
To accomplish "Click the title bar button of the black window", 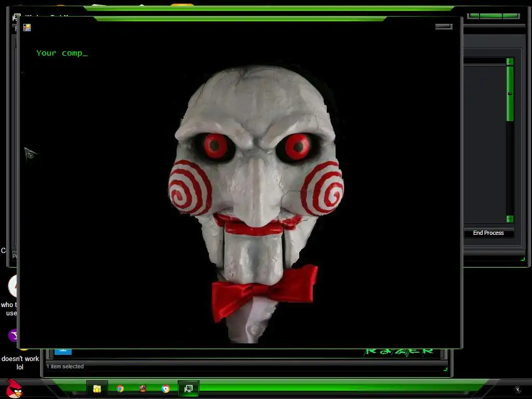I will point(444,26).
